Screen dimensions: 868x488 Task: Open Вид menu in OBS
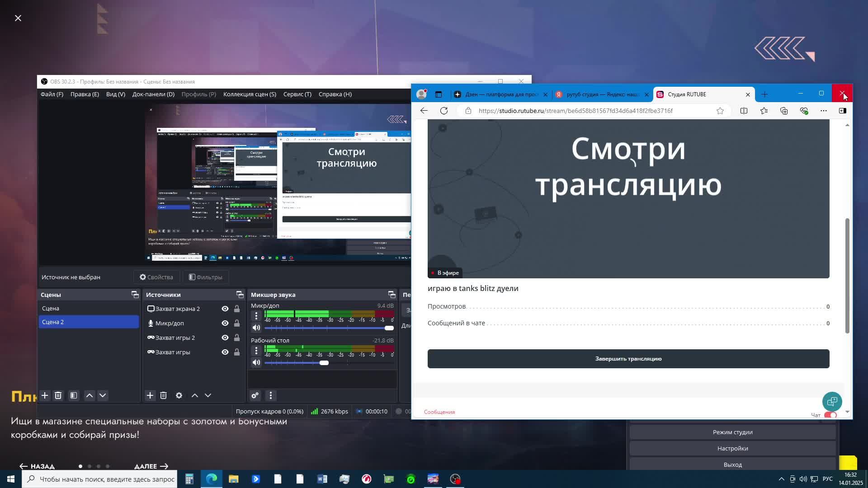(116, 94)
